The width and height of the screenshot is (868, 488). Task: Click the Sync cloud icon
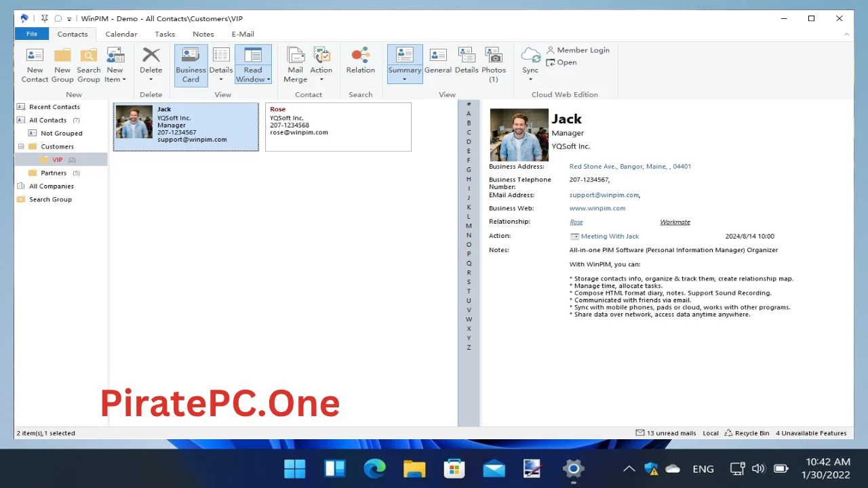pos(530,55)
